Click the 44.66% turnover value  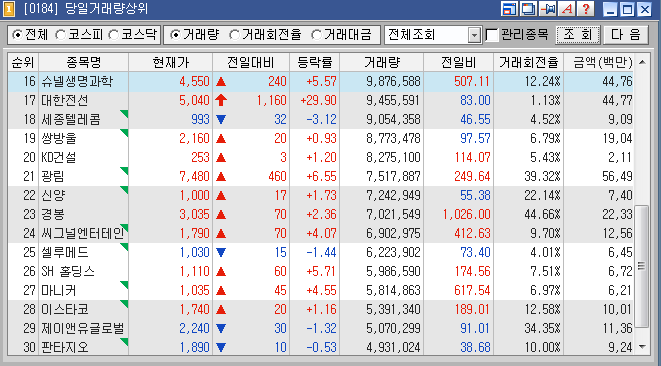tap(542, 214)
